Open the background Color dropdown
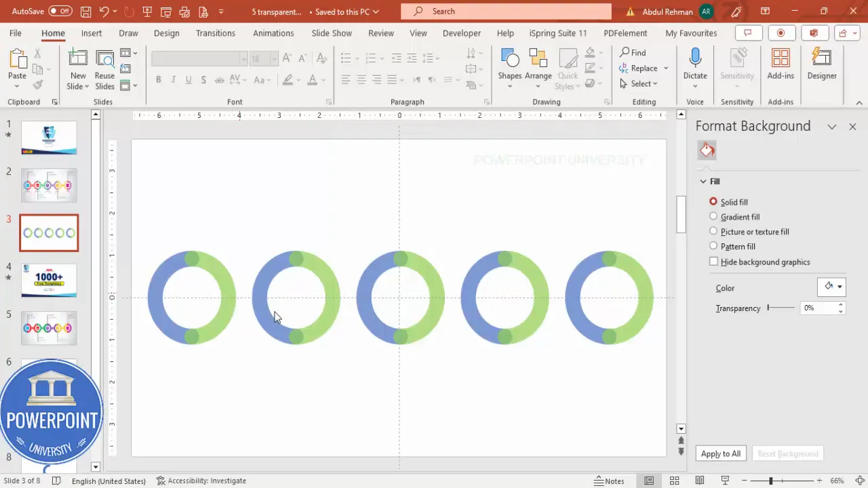 coord(840,286)
